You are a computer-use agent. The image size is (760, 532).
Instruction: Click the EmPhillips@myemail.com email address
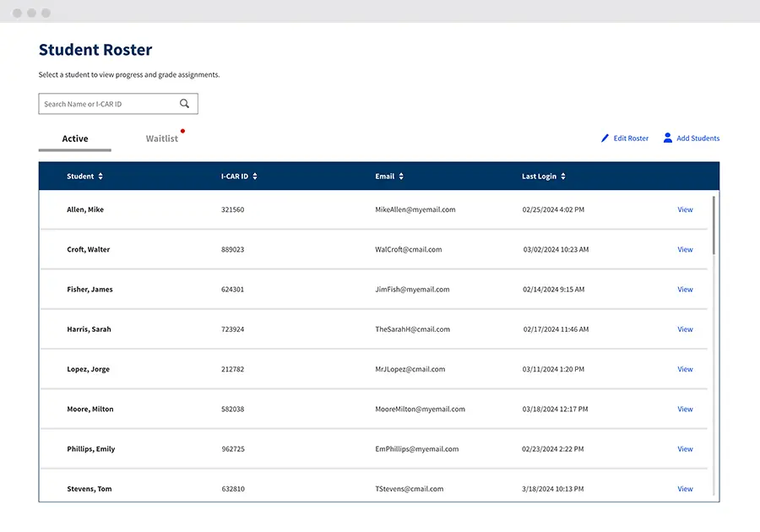point(416,449)
